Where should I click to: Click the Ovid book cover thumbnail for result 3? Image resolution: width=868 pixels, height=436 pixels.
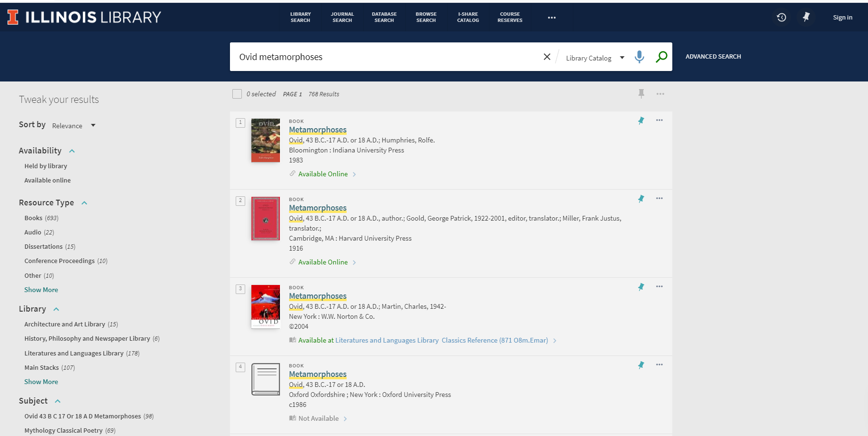pyautogui.click(x=265, y=306)
